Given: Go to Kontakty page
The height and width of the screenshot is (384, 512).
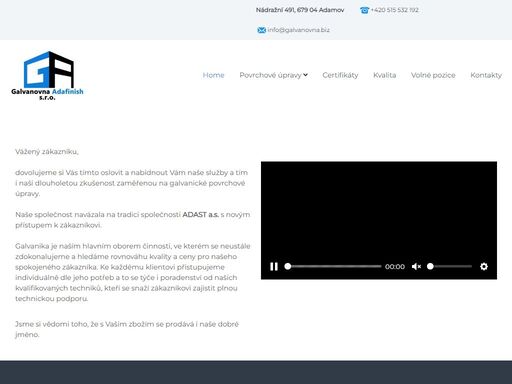Looking at the screenshot, I should 486,75.
